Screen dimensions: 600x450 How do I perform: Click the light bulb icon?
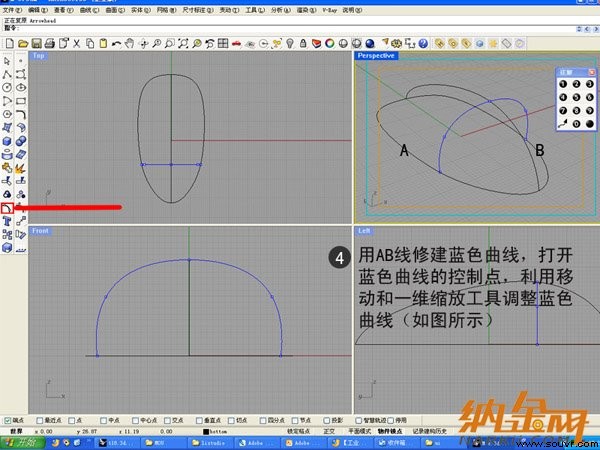[290, 44]
